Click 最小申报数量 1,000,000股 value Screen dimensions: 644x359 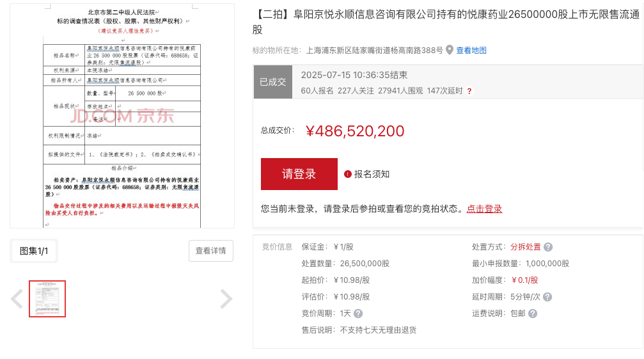click(547, 263)
